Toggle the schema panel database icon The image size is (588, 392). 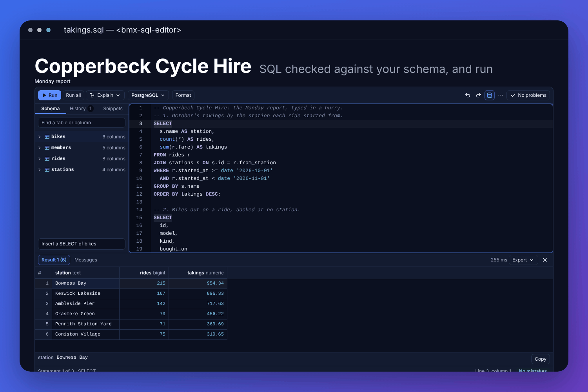[x=490, y=95]
